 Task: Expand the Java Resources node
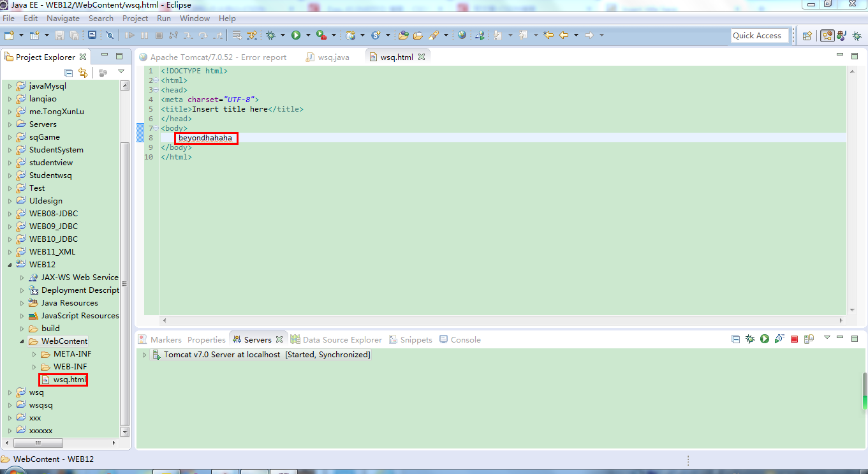22,303
